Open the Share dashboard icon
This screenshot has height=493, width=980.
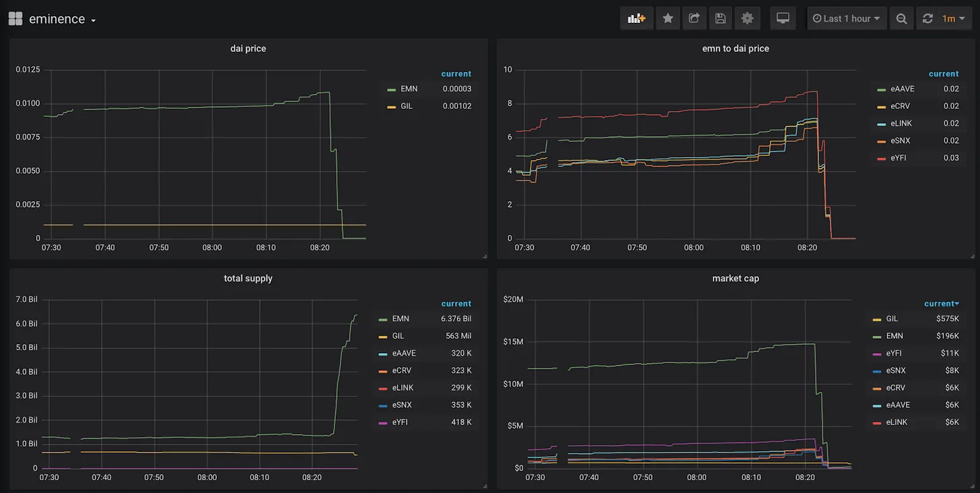[694, 19]
